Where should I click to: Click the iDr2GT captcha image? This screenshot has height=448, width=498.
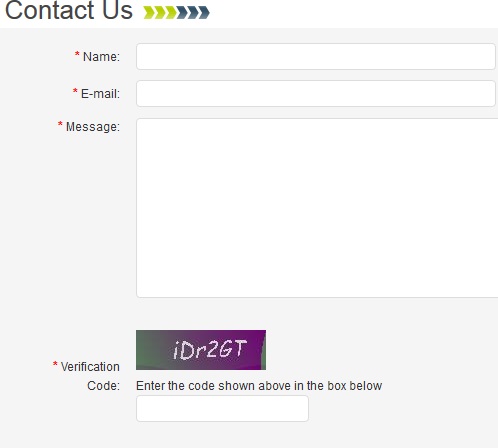(201, 350)
